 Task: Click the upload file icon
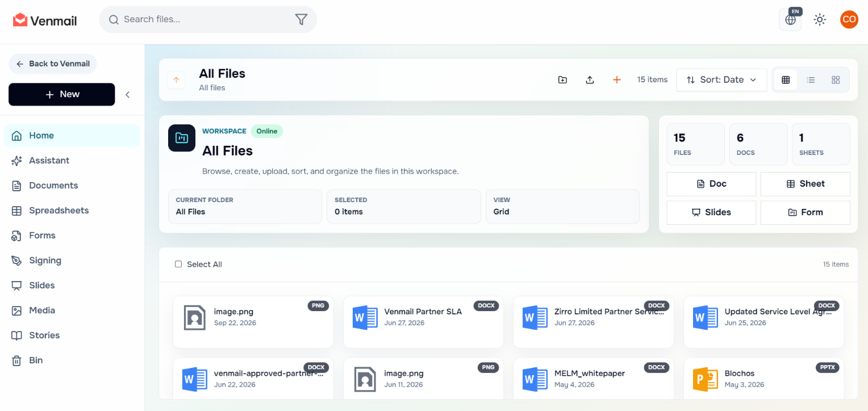590,80
